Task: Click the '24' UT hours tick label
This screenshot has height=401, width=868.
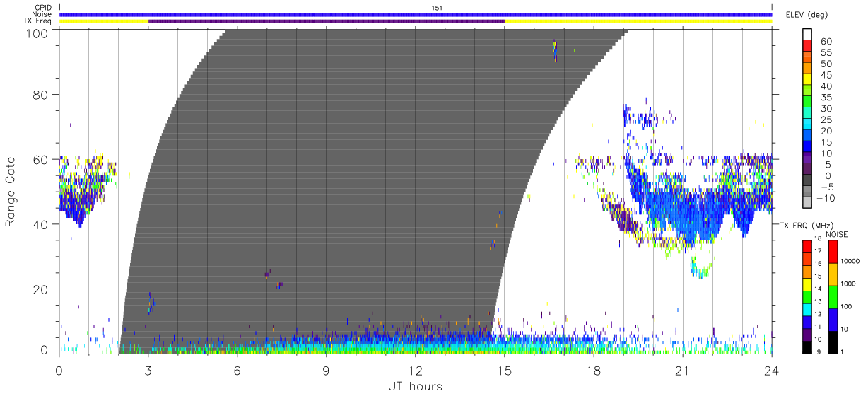Action: tap(772, 371)
